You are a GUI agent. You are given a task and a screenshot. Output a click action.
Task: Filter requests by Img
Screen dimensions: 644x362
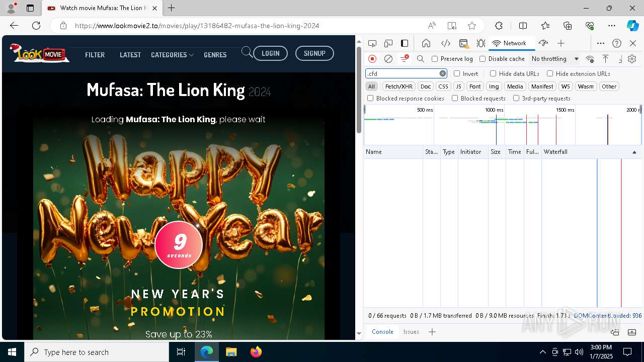click(494, 86)
